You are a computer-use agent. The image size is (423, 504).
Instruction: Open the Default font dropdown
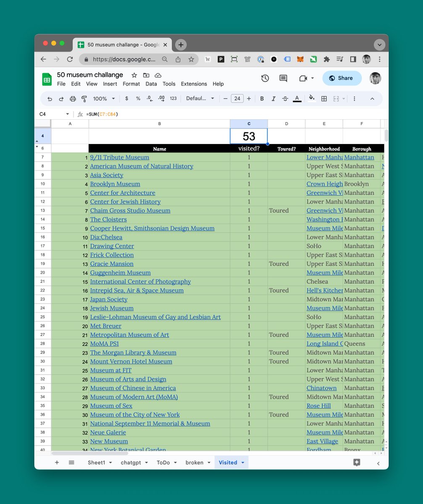click(x=200, y=99)
